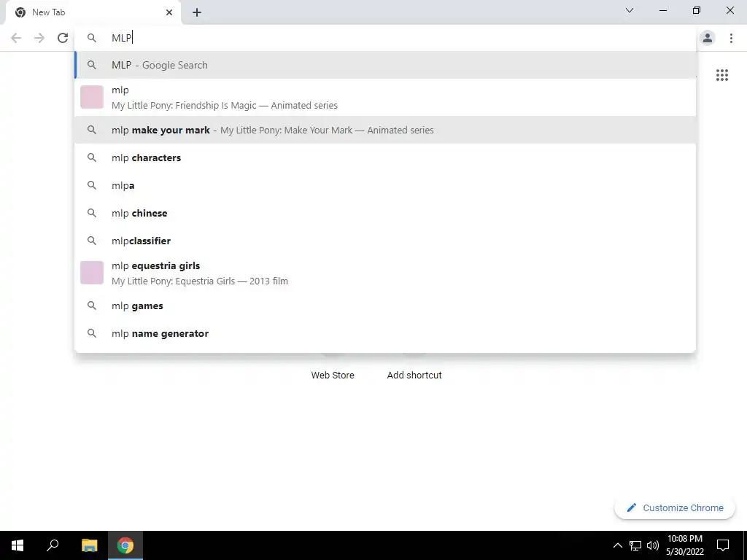Choose 'mlp' Friendship Is Magic suggestion
This screenshot has width=747, height=560.
coord(385,98)
